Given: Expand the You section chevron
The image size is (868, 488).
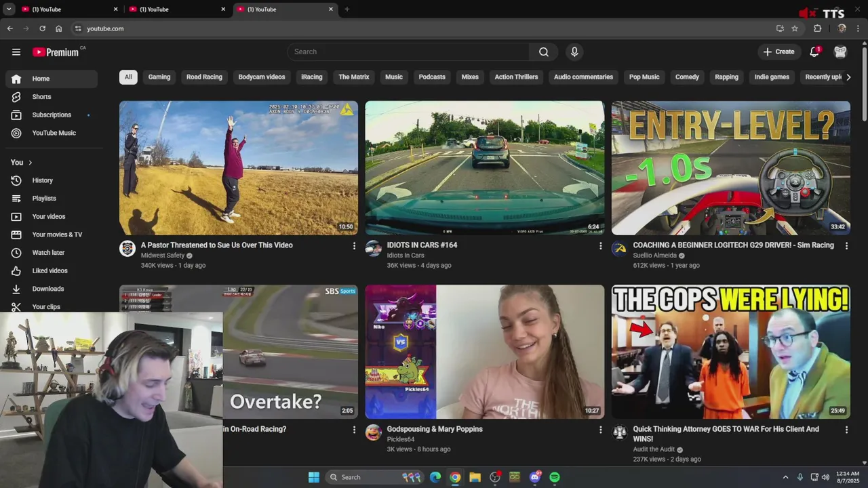Looking at the screenshot, I should point(30,163).
